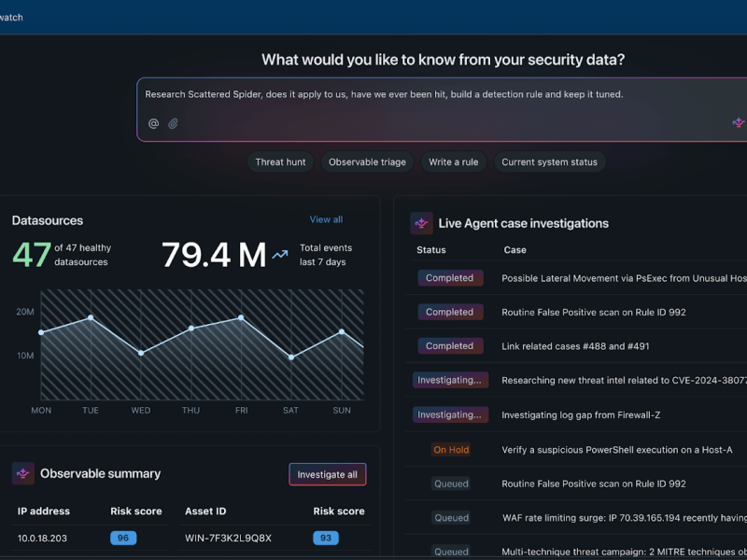Click the Completed badge on the PsExec case
The height and width of the screenshot is (560, 747).
pos(450,277)
